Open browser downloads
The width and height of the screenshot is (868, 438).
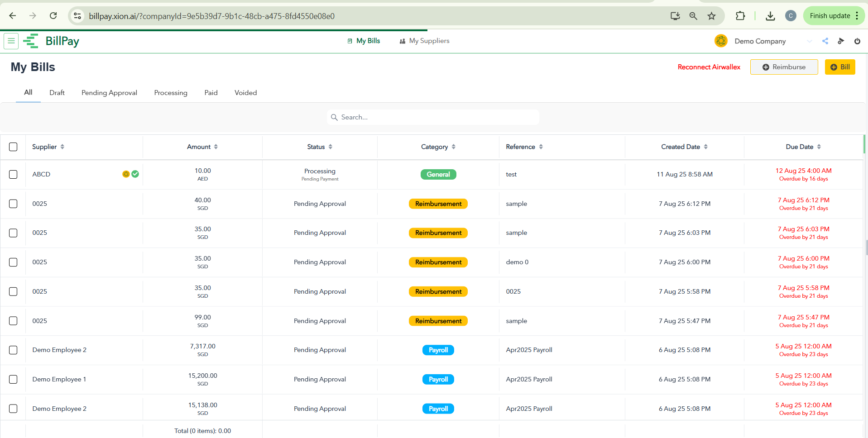point(770,16)
